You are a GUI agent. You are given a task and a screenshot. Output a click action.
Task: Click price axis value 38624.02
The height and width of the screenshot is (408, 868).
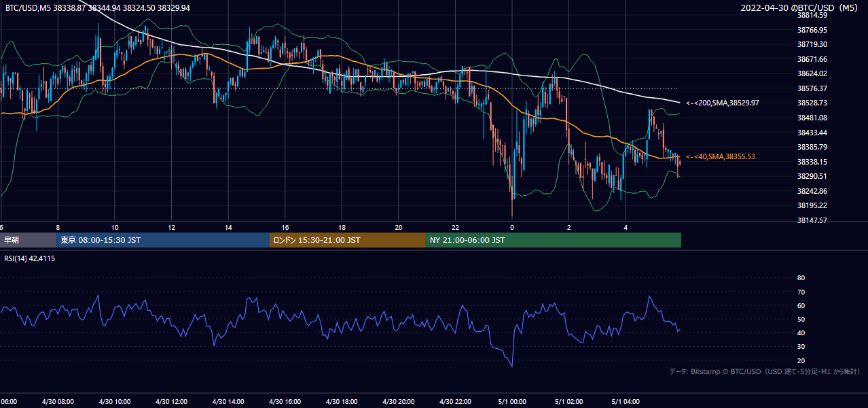(x=812, y=73)
